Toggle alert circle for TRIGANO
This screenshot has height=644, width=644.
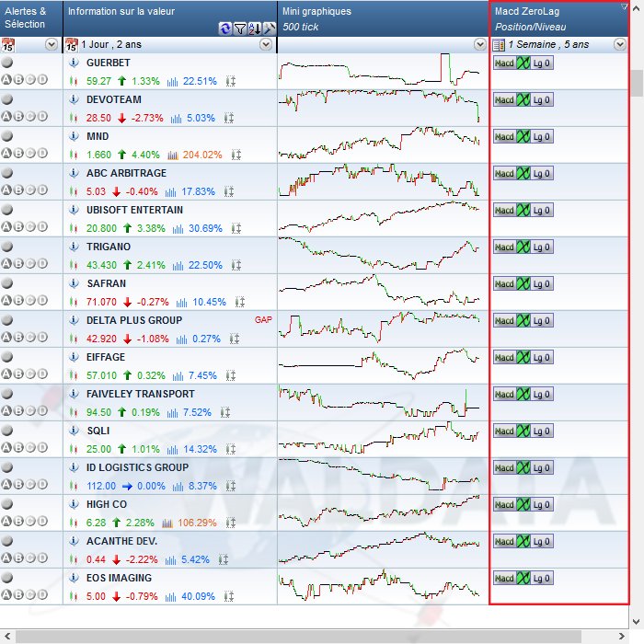7,247
